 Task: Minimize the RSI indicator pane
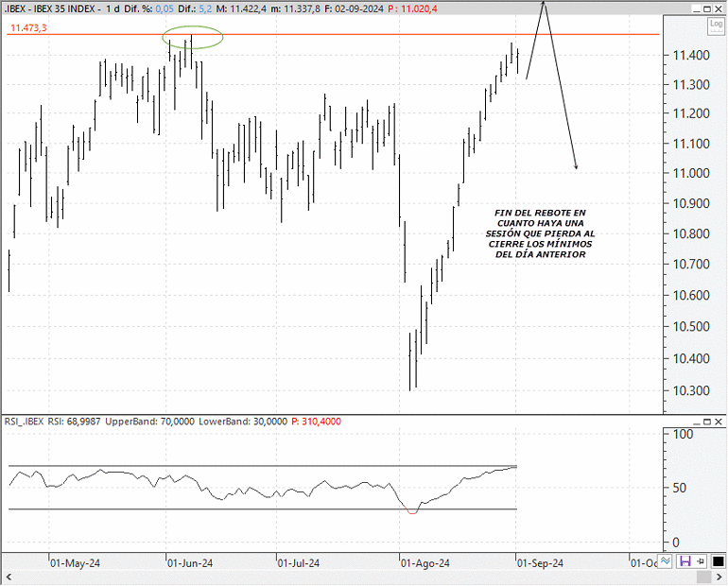pos(696,422)
